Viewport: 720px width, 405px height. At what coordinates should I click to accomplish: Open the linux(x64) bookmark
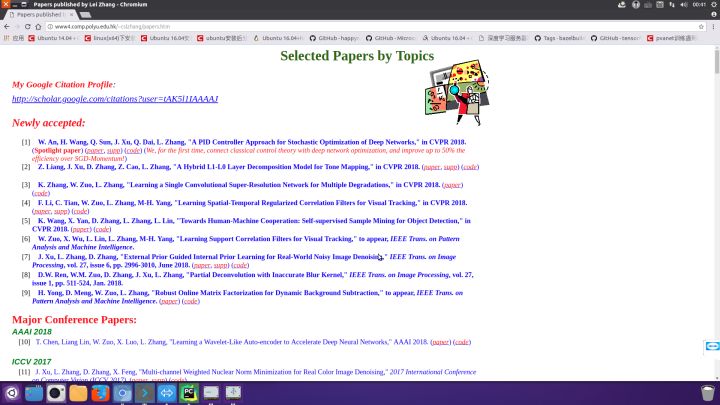pos(110,38)
